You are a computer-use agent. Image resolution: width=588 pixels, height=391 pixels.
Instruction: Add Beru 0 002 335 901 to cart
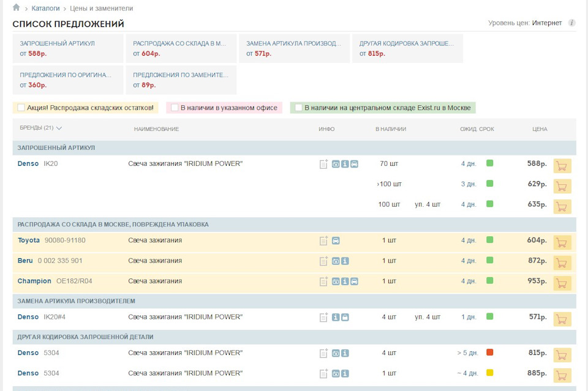point(562,263)
